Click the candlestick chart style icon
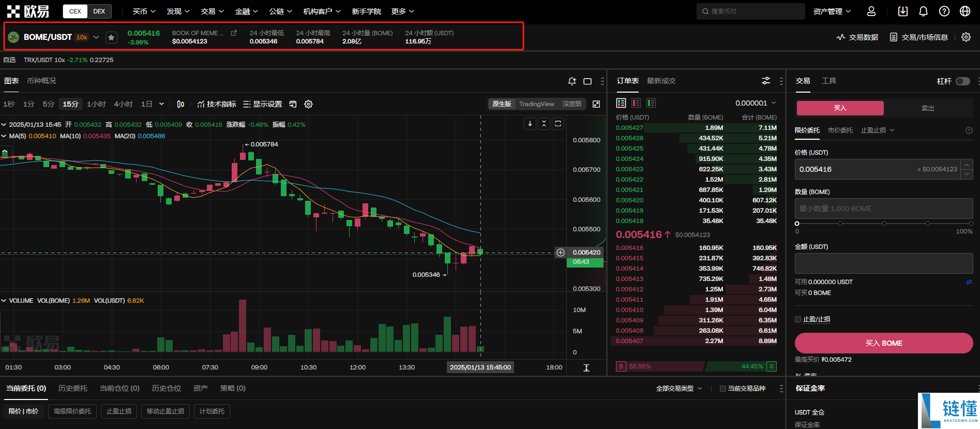Image resolution: width=980 pixels, height=429 pixels. pos(180,104)
